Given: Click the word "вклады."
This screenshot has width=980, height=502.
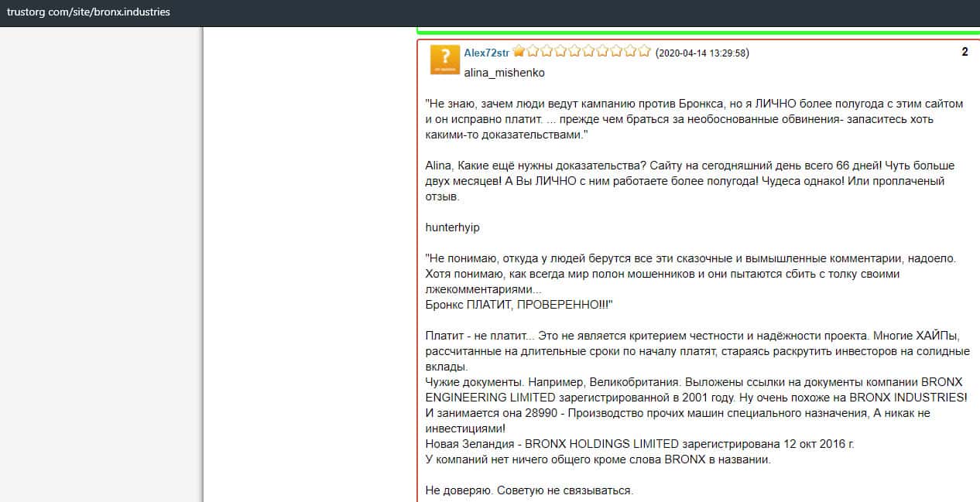Looking at the screenshot, I should [x=446, y=367].
